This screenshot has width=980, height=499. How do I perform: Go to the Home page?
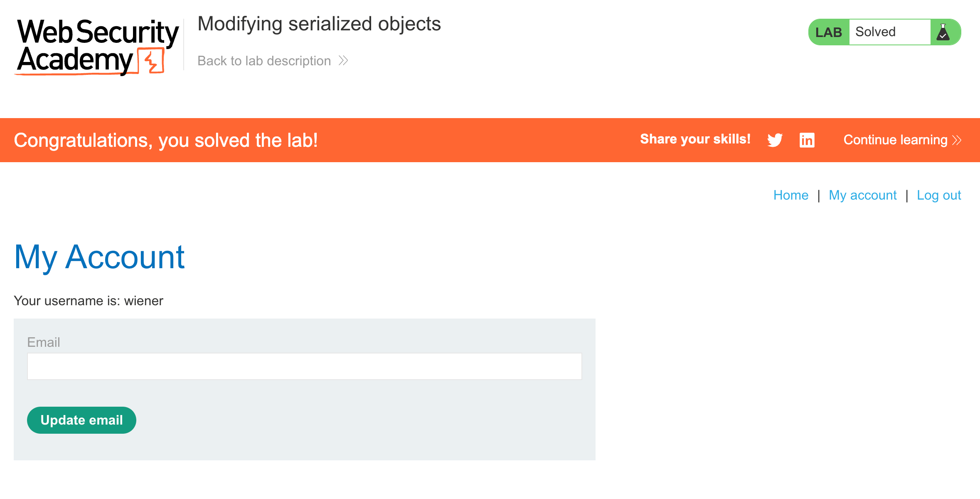coord(790,195)
